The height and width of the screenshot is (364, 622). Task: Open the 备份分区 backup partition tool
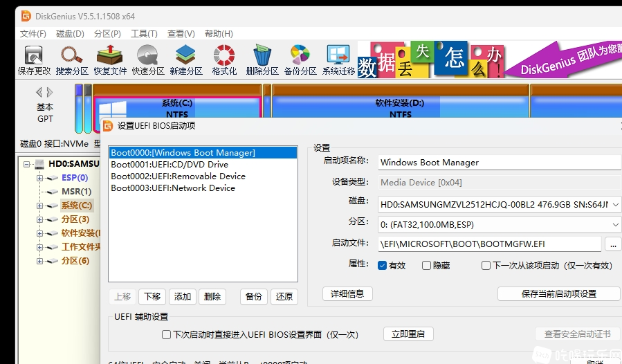[x=300, y=60]
